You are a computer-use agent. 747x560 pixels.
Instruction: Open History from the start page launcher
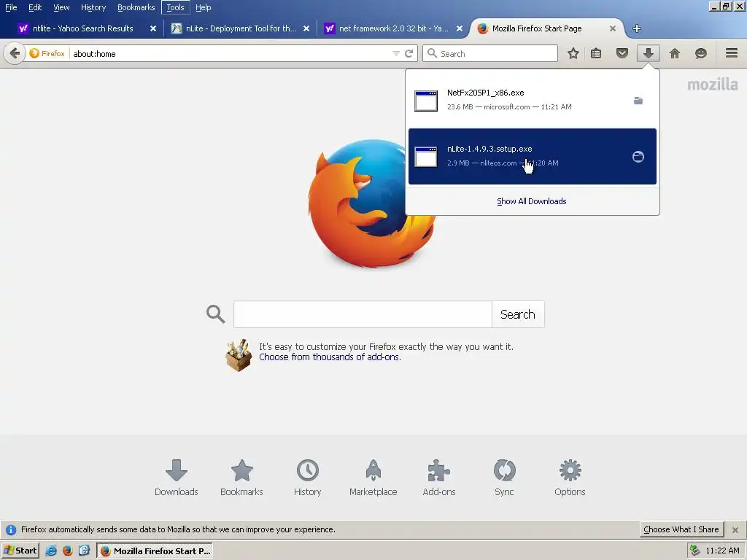pyautogui.click(x=307, y=478)
